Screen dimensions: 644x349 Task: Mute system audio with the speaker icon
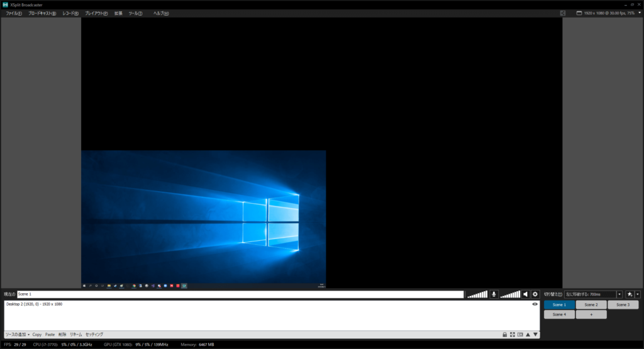tap(525, 294)
